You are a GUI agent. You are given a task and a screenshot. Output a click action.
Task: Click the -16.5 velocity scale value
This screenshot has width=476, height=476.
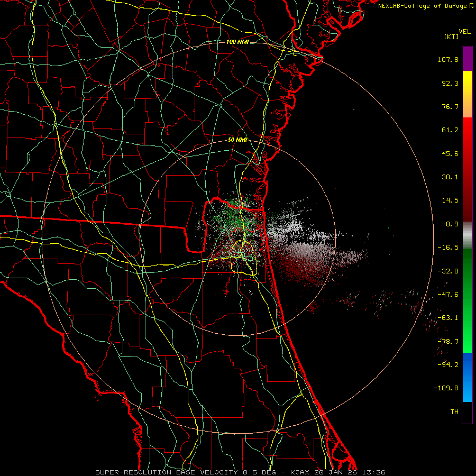click(x=448, y=248)
